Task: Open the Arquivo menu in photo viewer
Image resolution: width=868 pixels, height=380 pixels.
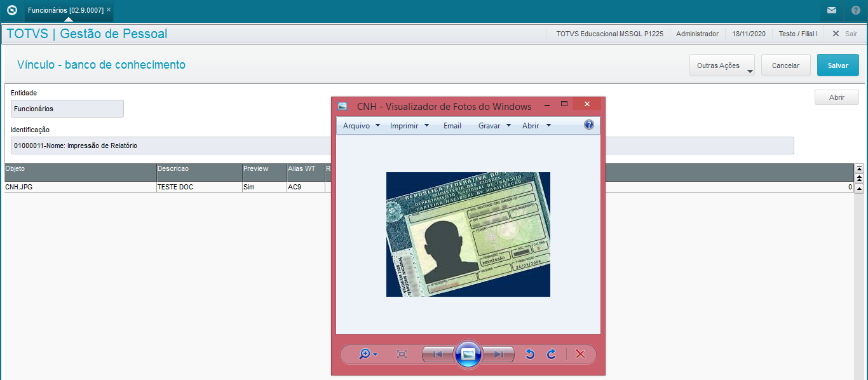Action: (362, 126)
